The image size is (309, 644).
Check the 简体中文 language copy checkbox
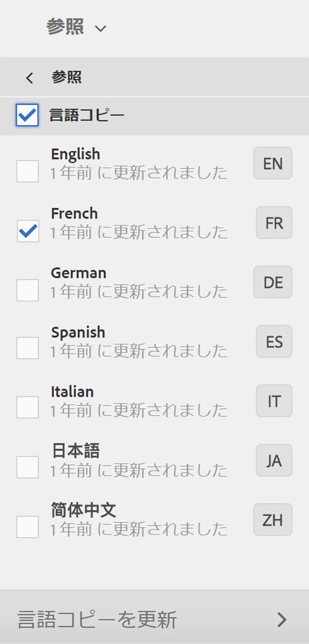[28, 527]
